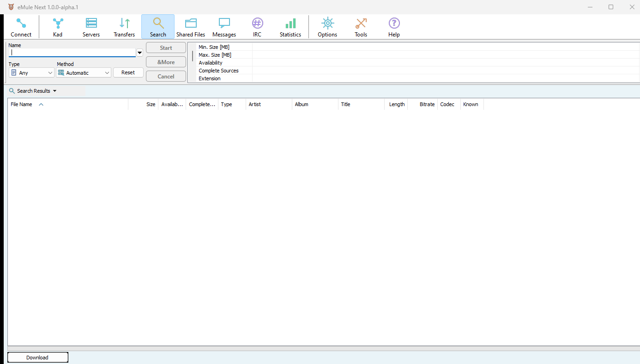Expand the Search Results tab menu arrow

click(54, 91)
